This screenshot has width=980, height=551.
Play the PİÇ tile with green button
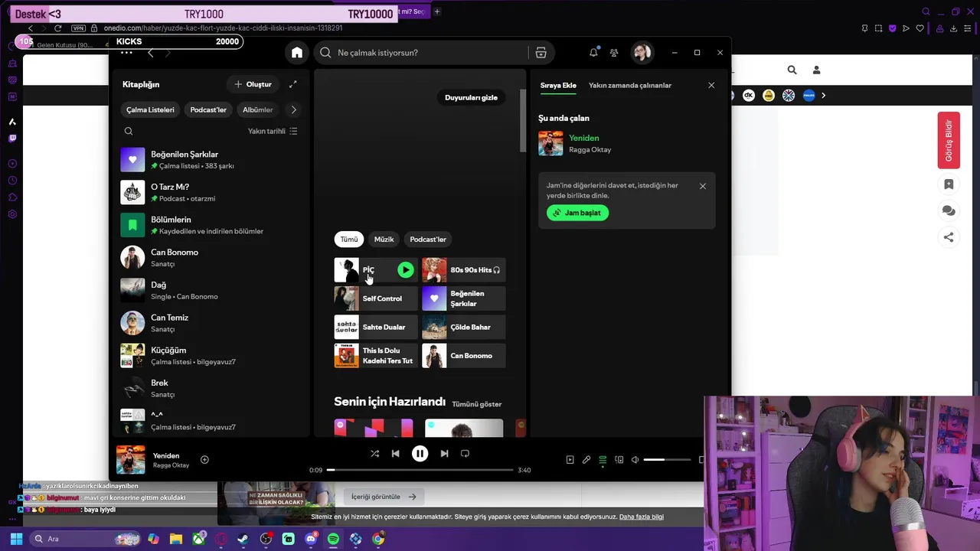(405, 269)
